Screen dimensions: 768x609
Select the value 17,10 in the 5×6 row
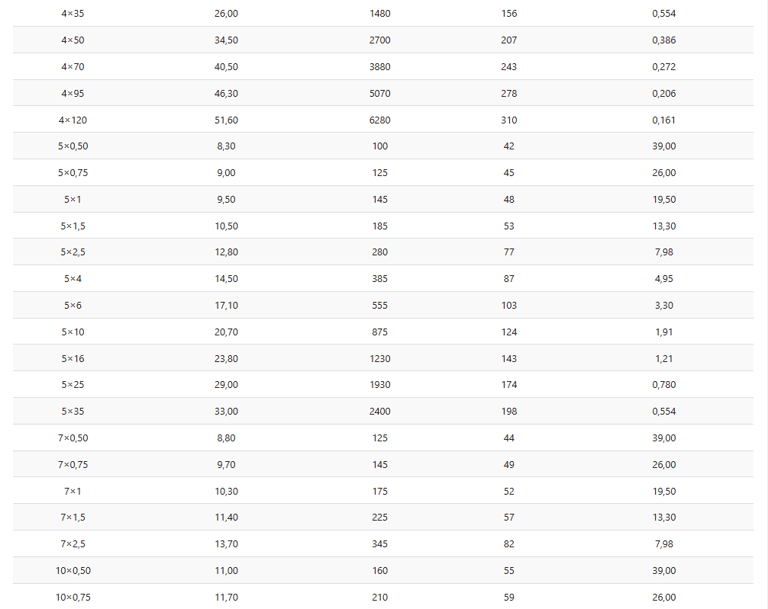tap(226, 305)
